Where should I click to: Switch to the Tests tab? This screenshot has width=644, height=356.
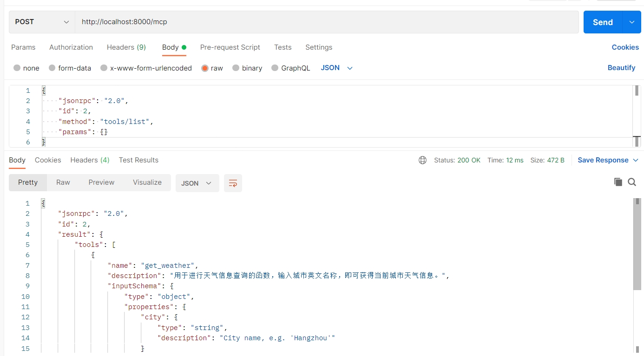click(283, 47)
